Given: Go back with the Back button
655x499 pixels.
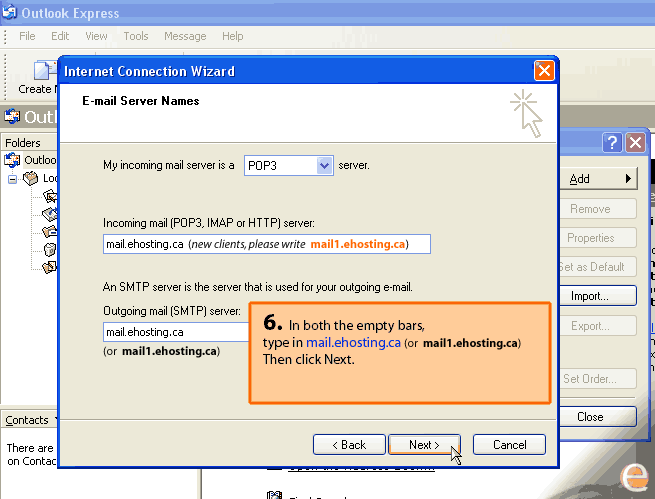Looking at the screenshot, I should pos(349,445).
